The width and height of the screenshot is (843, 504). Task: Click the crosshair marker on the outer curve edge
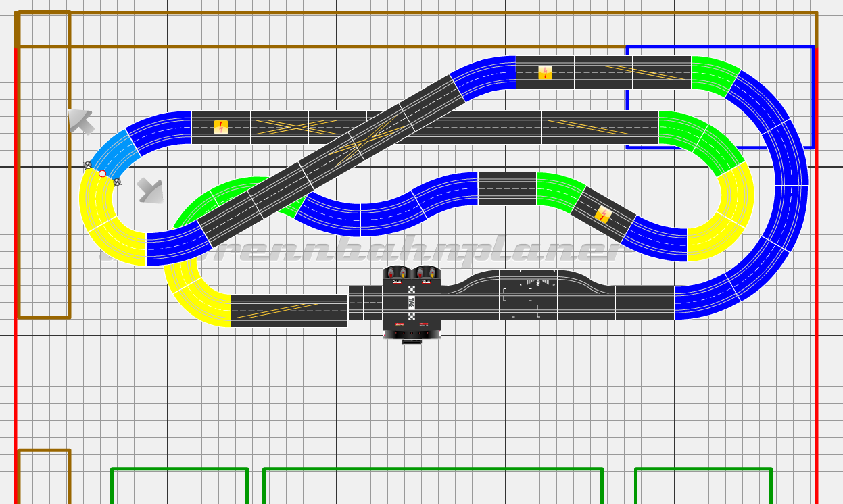pos(87,165)
